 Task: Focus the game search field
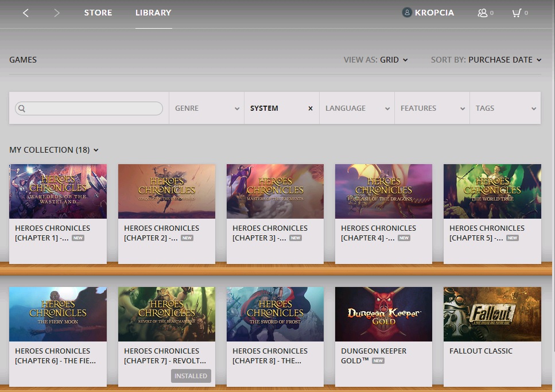(x=89, y=108)
